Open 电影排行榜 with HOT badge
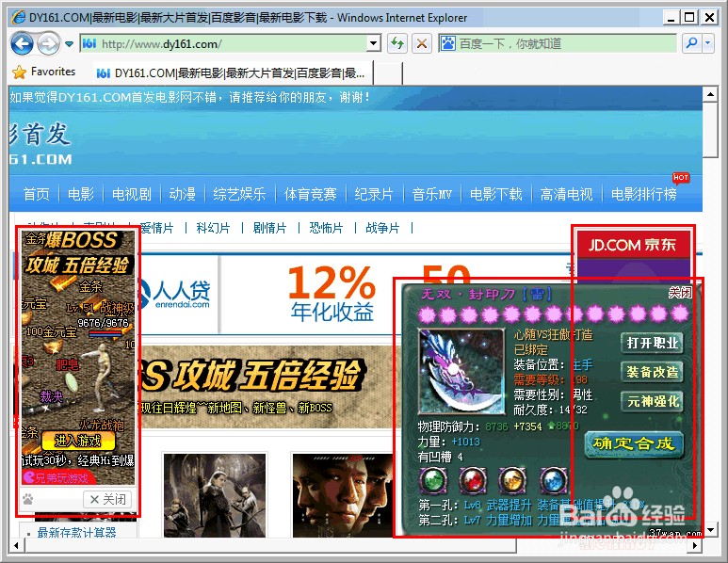Image resolution: width=728 pixels, height=563 pixels. tap(643, 194)
